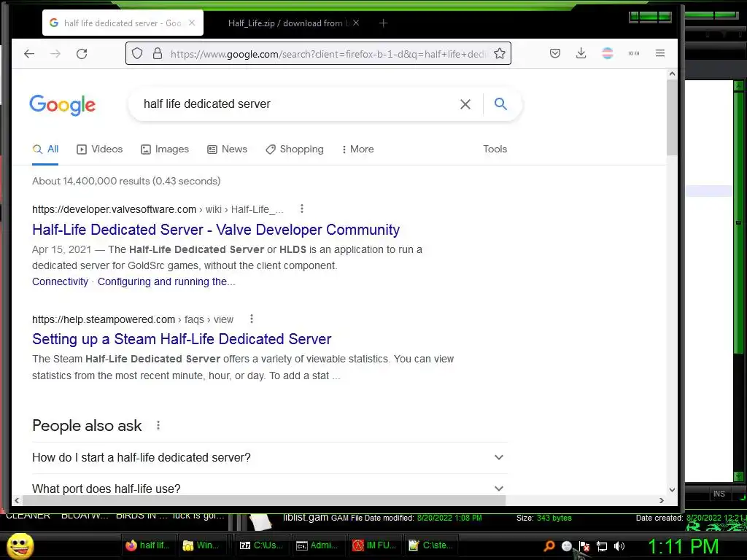The height and width of the screenshot is (560, 747).
Task: Expand What port does half-life use question
Action: click(x=270, y=488)
